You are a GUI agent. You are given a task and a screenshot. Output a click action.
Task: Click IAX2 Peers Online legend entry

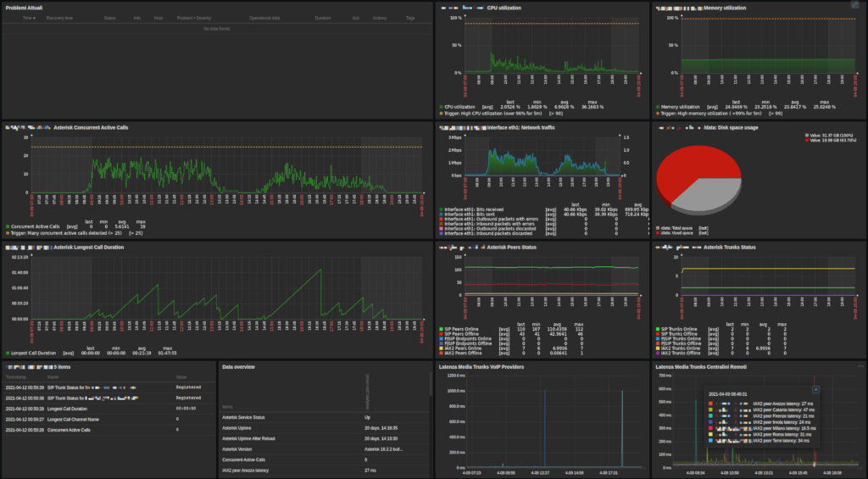(464, 348)
